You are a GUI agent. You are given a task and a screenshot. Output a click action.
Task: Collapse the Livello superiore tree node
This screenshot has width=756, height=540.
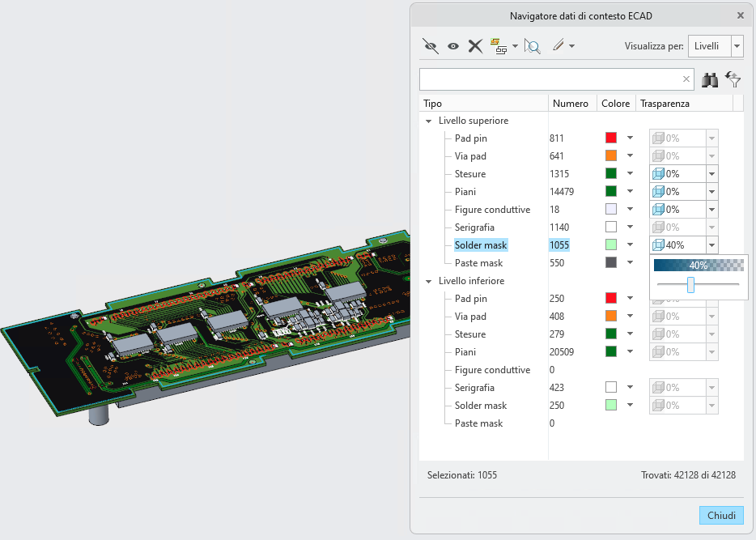click(429, 121)
